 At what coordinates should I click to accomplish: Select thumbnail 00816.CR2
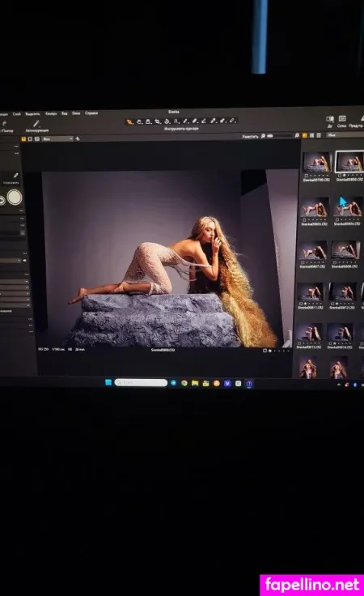pyautogui.click(x=340, y=333)
